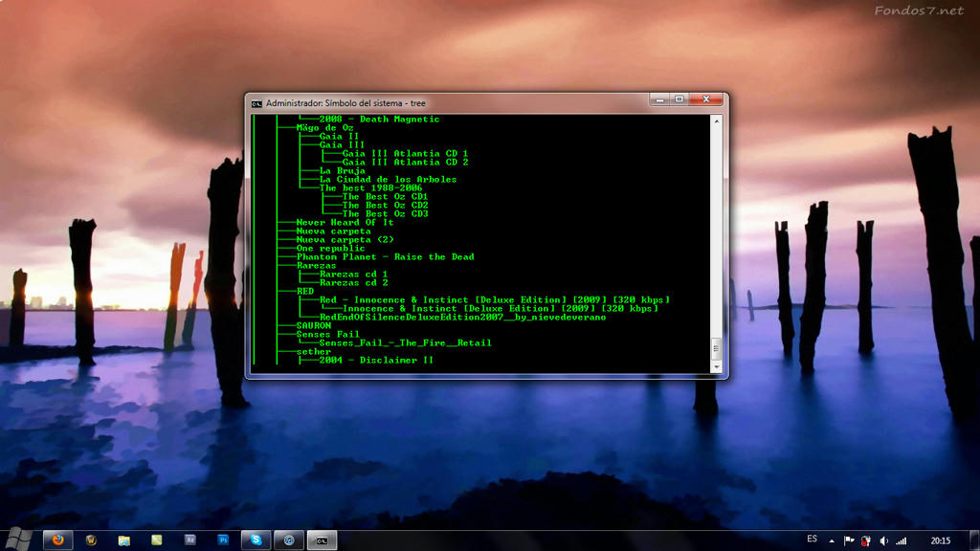
Task: Click the 'Senses_Fail_-_The_Fire__Retail' line
Action: (406, 343)
